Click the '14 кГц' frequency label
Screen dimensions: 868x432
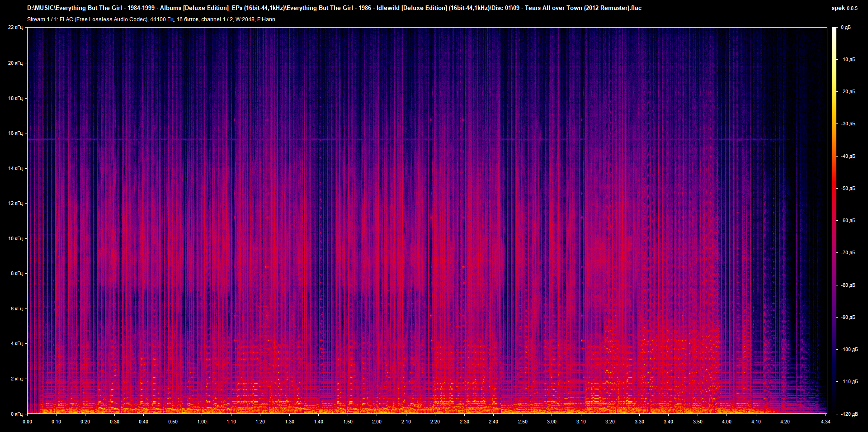(15, 168)
